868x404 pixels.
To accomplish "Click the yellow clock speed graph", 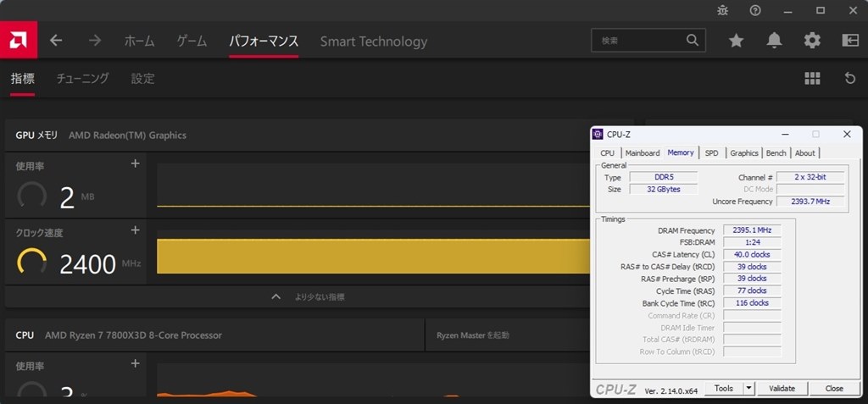I will pos(373,257).
